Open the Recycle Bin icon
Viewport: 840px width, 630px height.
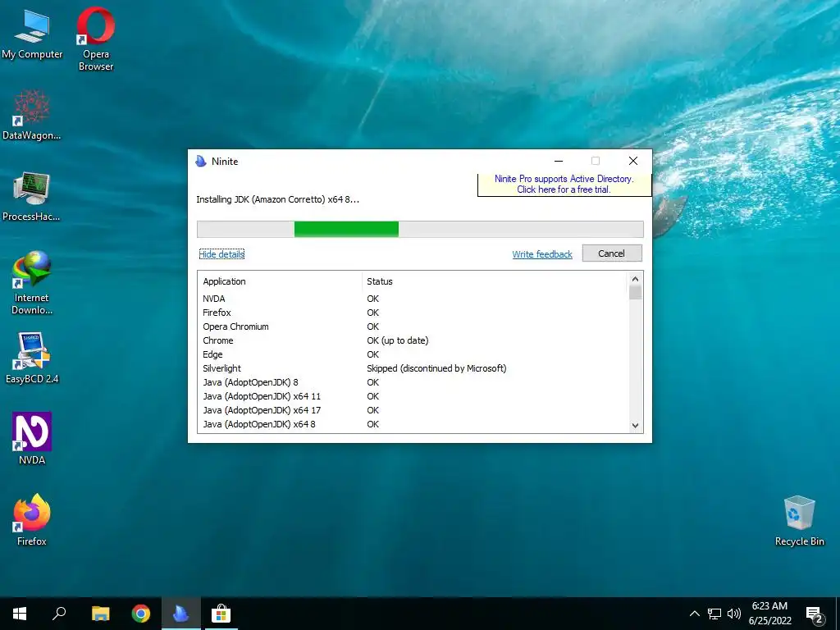click(x=799, y=521)
